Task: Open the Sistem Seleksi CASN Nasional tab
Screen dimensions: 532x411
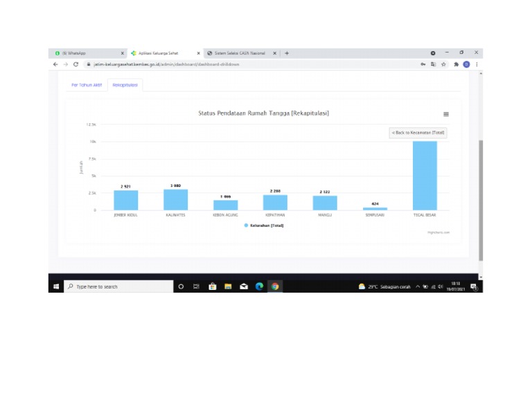Action: click(x=240, y=53)
